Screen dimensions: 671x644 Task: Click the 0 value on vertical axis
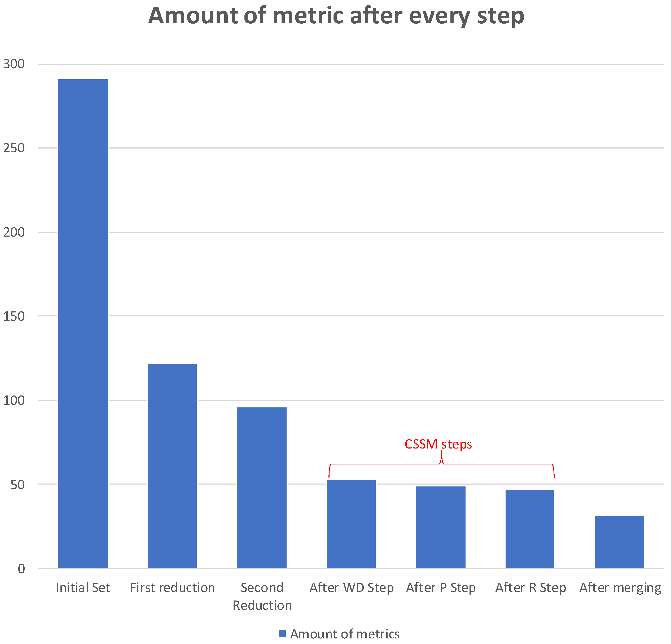21,569
